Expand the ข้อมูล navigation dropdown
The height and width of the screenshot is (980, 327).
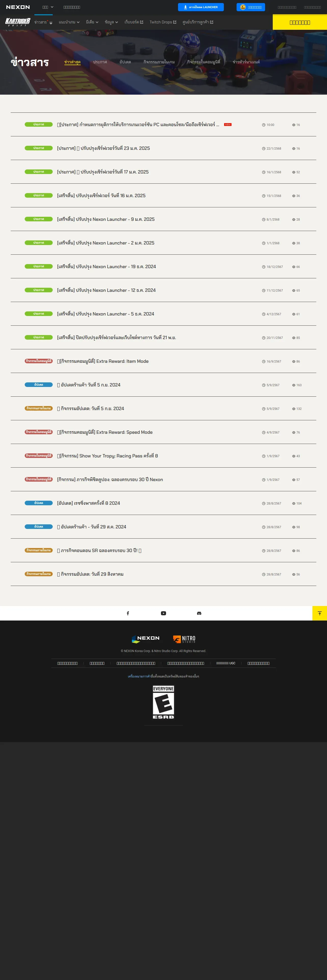[111, 22]
